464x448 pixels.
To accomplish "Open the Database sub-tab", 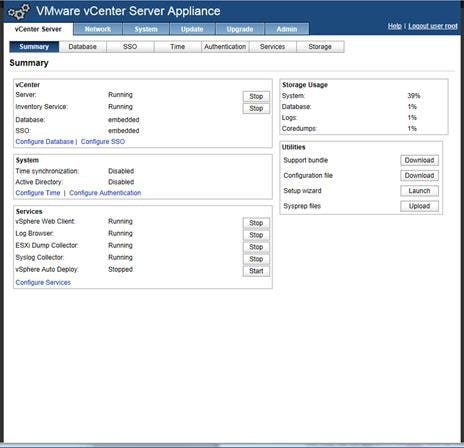I will click(83, 47).
